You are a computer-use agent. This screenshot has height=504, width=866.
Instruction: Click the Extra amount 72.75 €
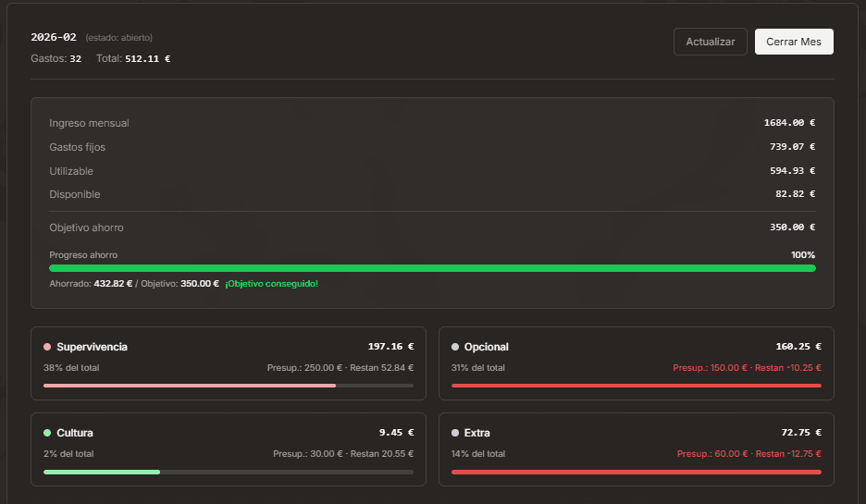(800, 433)
